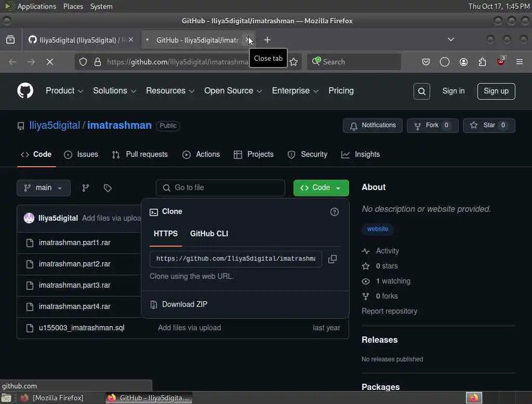The width and height of the screenshot is (532, 404).
Task: Open file u155003_imatrashman.sql
Action: [x=82, y=328]
